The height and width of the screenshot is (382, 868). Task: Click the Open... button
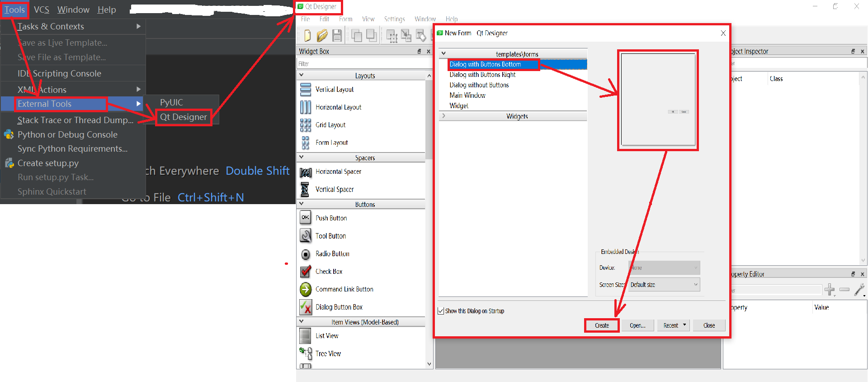[x=637, y=325]
